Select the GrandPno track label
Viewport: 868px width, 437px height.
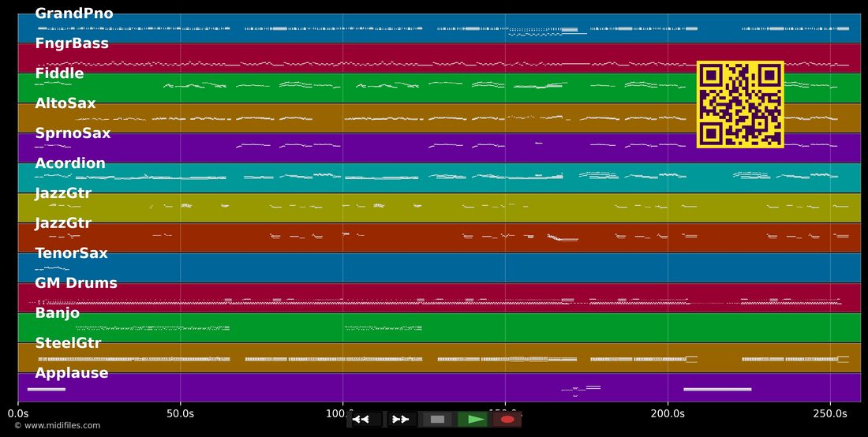pos(74,14)
